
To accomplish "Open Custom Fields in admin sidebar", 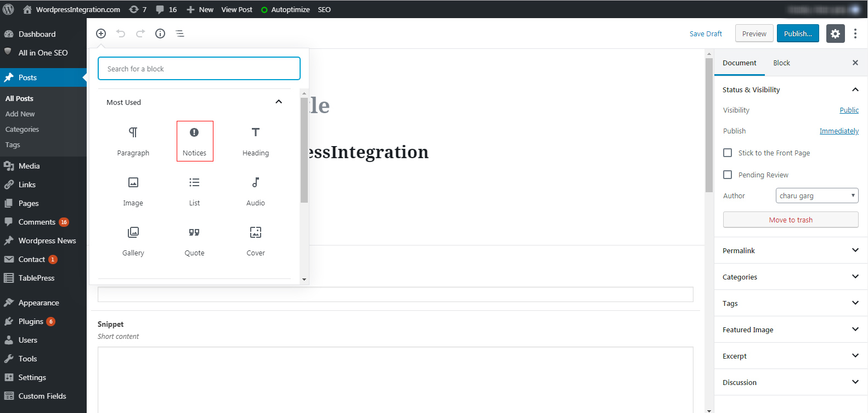I will (x=43, y=396).
